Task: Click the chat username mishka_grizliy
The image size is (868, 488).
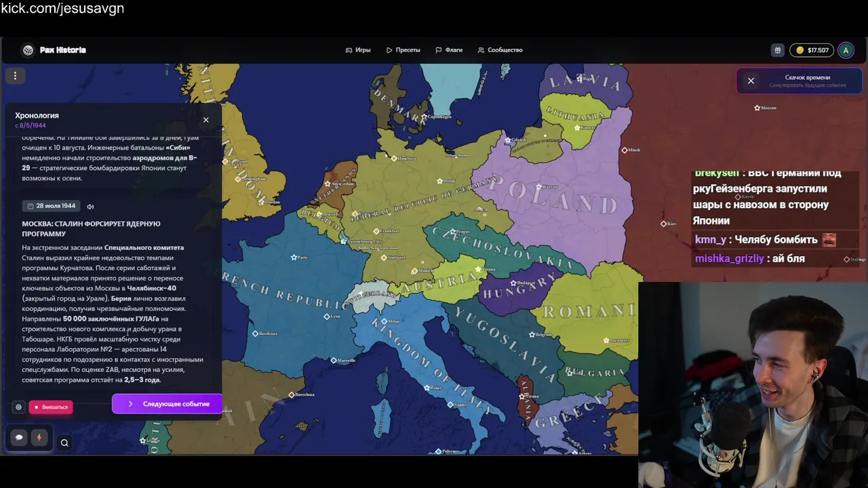Action: point(729,258)
